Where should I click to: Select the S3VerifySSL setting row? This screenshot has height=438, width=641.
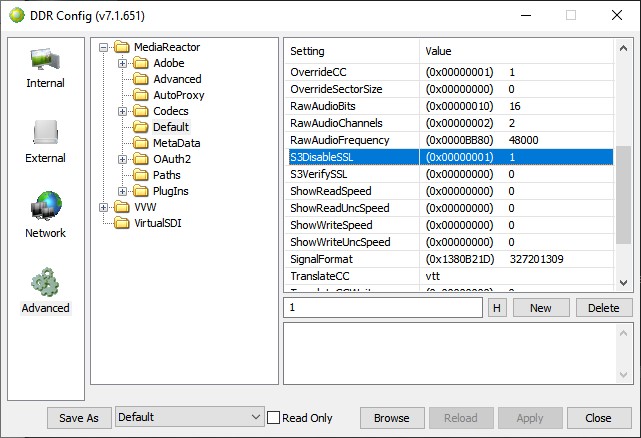point(449,174)
